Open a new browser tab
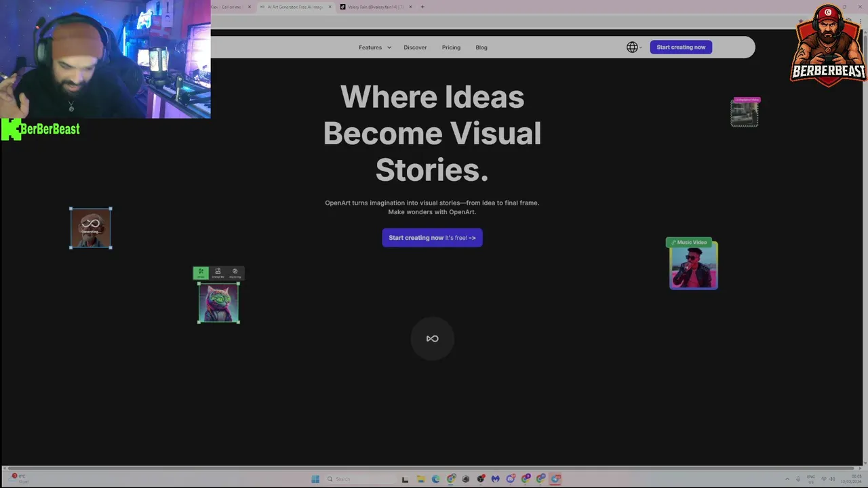The image size is (868, 488). tap(422, 7)
